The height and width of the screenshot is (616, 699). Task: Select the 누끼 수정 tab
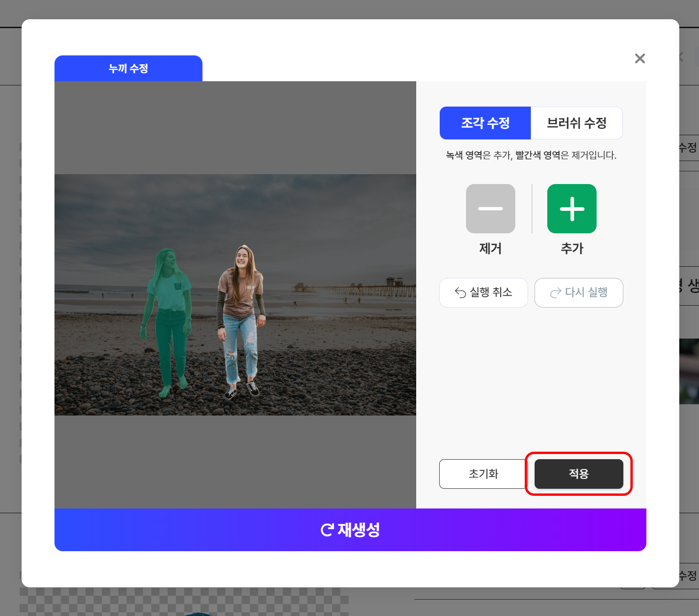128,68
